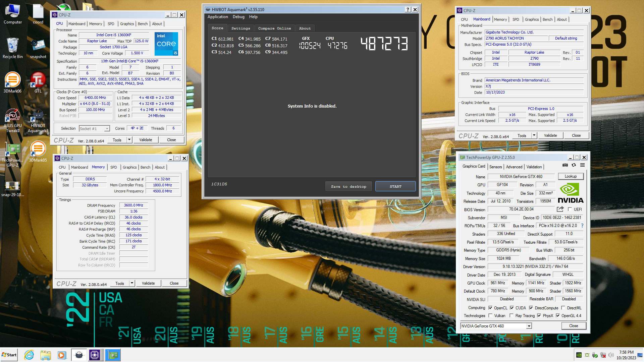The height and width of the screenshot is (362, 644).
Task: Click the NVIDIA system tray icon
Action: click(x=579, y=355)
